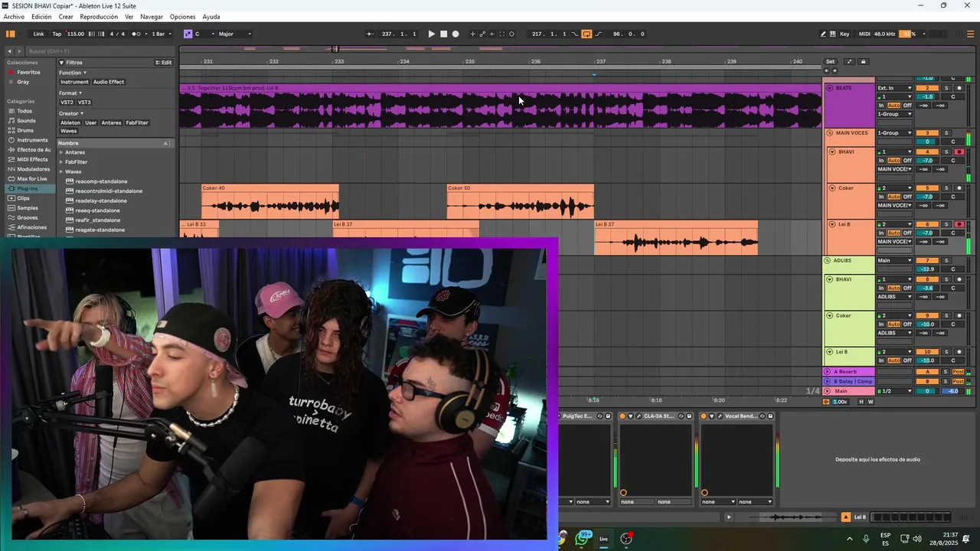980x551 pixels.
Task: Solo the Coker main vocal track
Action: (x=946, y=187)
